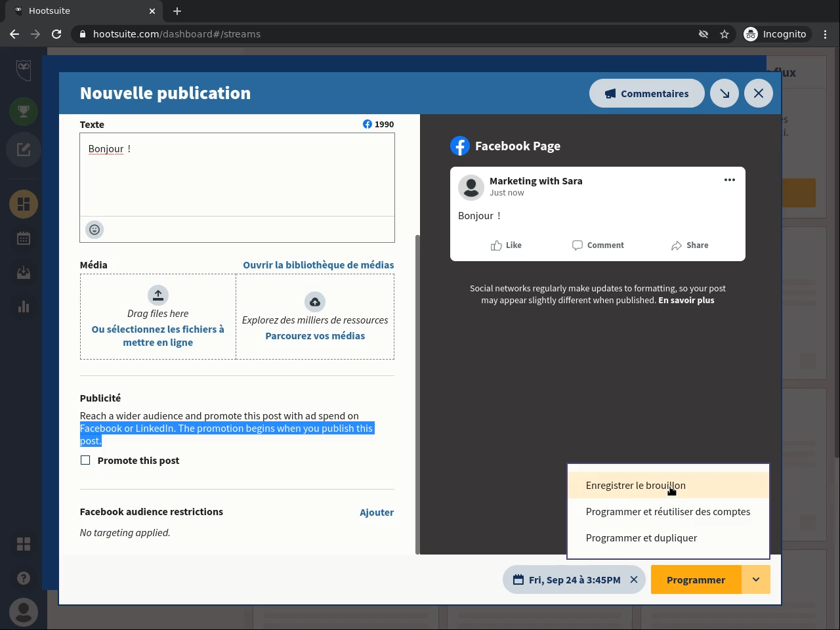Click Parcourez vos médias link

coord(315,336)
